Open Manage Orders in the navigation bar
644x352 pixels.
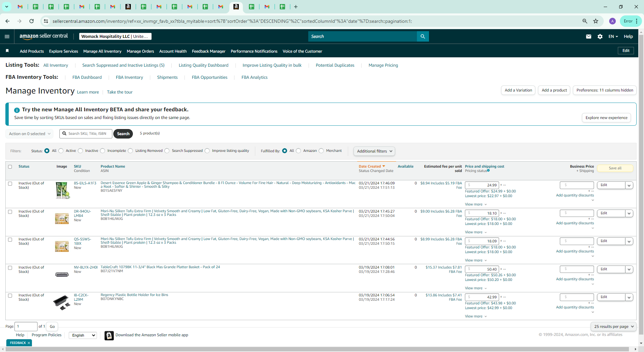coord(140,51)
